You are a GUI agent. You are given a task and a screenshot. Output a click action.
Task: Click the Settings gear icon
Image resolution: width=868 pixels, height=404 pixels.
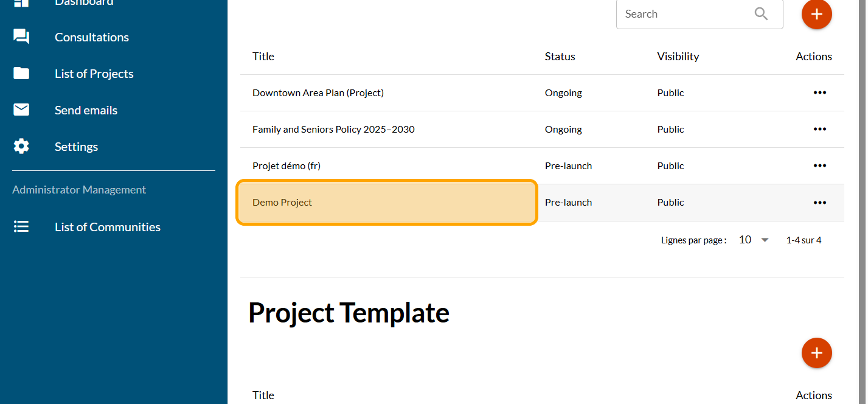(21, 147)
